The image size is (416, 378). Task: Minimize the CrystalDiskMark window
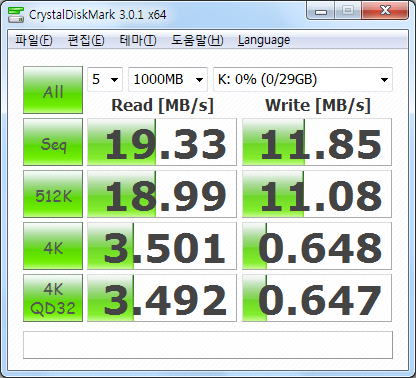pos(321,11)
